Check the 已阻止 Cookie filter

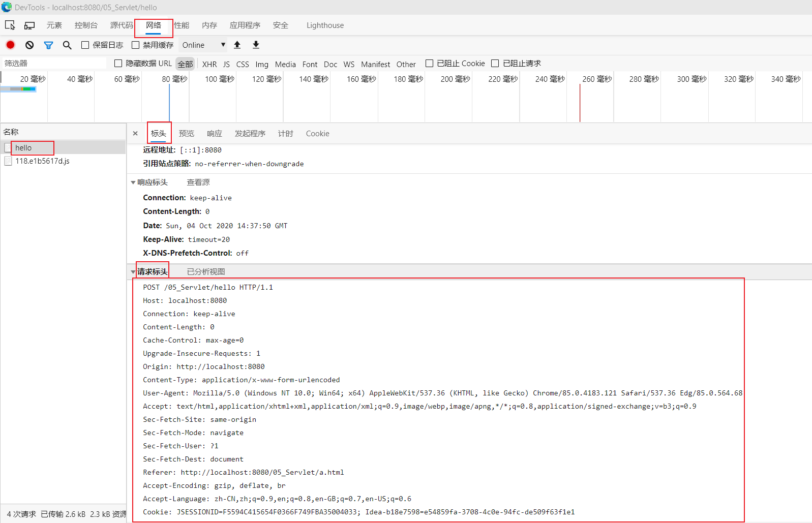coord(429,63)
